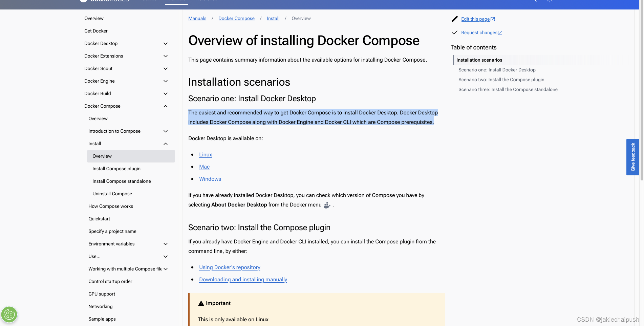Viewport: 644px width, 326px height.
Task: Expand the Docker Extensions chevron
Action: tap(166, 56)
